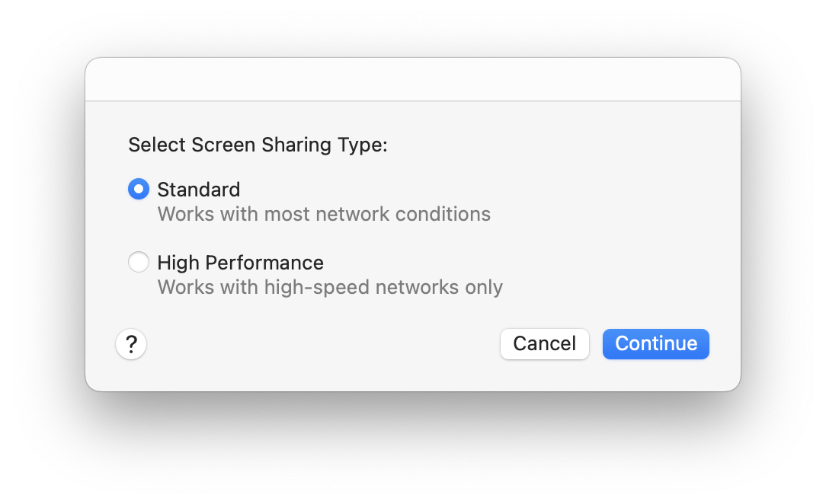Click the highlighted default Continue action
Viewport: 826px width, 504px height.
(x=655, y=344)
